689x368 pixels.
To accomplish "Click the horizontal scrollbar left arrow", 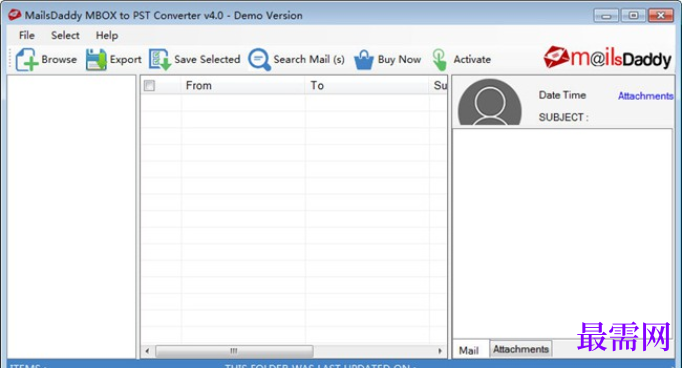I will [147, 351].
